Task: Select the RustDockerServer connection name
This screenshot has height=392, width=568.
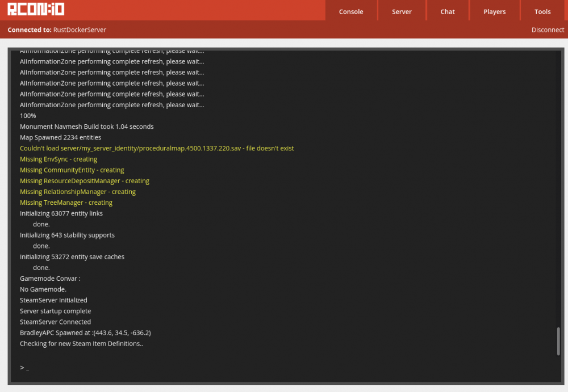Action: [80, 29]
